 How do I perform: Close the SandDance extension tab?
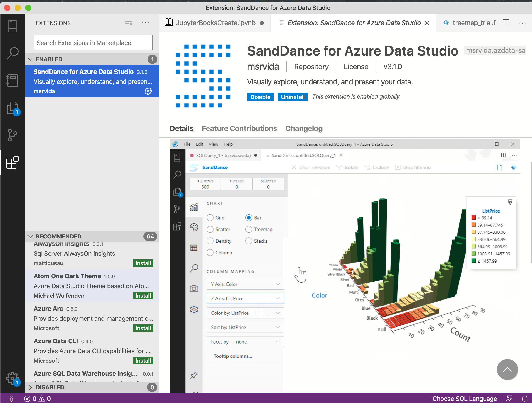pos(427,23)
